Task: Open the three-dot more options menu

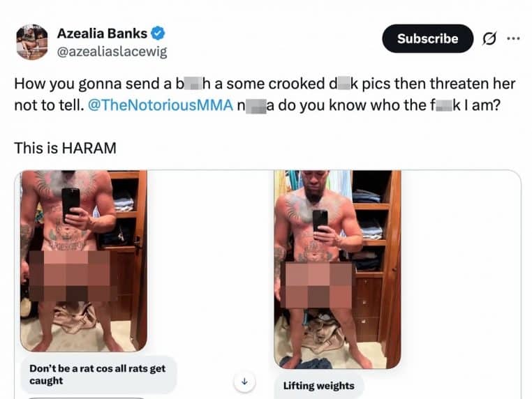Action: [513, 38]
